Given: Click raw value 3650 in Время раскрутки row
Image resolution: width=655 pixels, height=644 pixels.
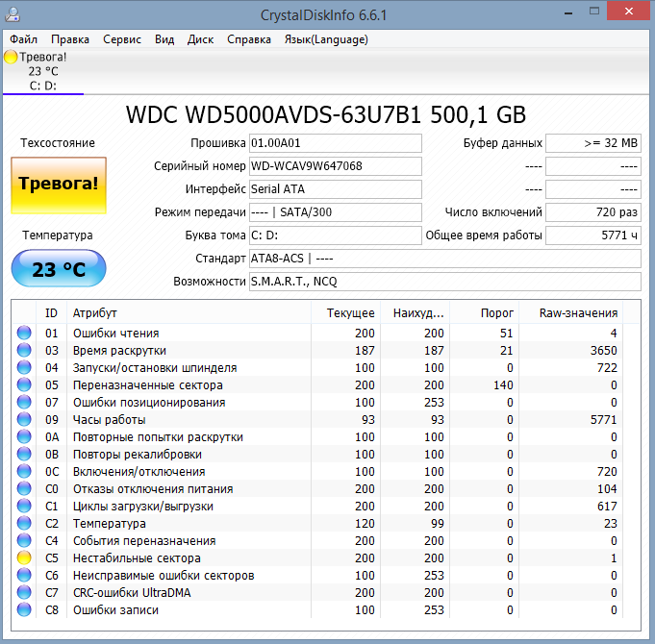Looking at the screenshot, I should 603,351.
